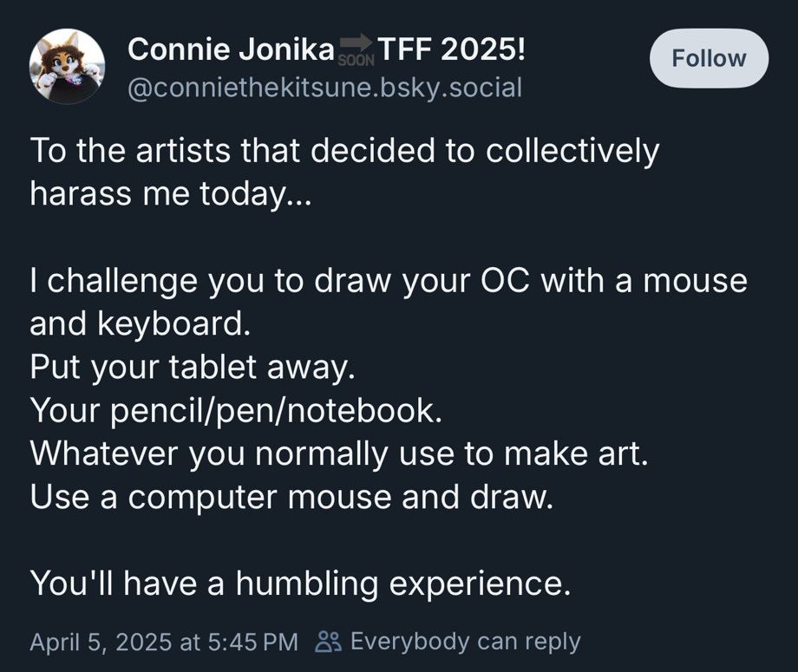
Task: Click the "Everybody can reply" label
Action: pos(465,642)
